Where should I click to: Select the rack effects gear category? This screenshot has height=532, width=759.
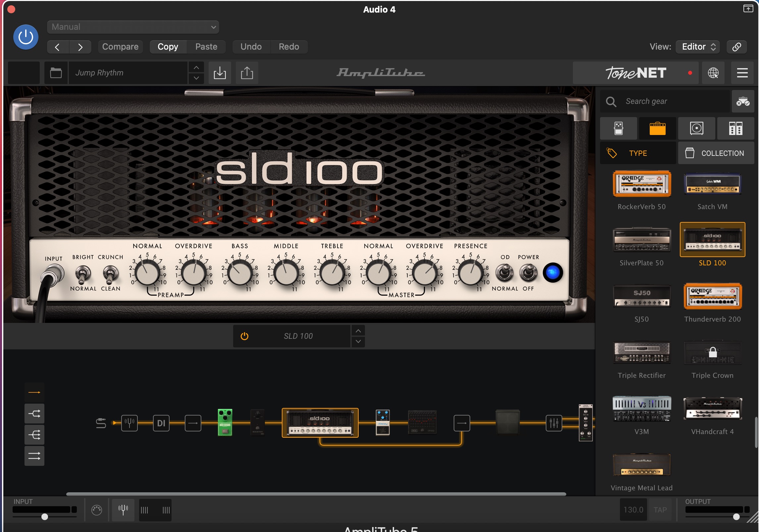click(x=735, y=128)
